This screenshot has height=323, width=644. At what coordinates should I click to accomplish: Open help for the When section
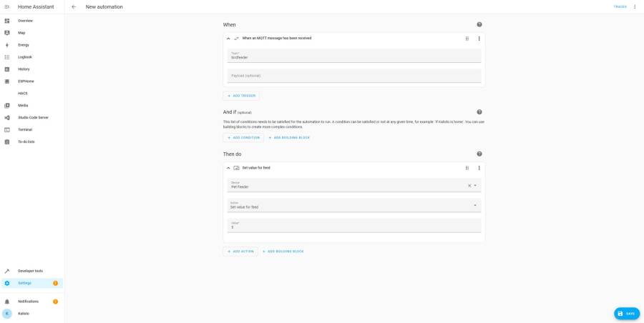coord(479,24)
